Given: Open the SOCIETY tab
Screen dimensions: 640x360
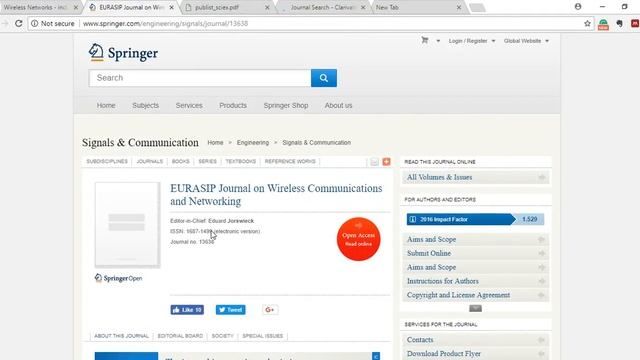Looking at the screenshot, I should pos(222,336).
